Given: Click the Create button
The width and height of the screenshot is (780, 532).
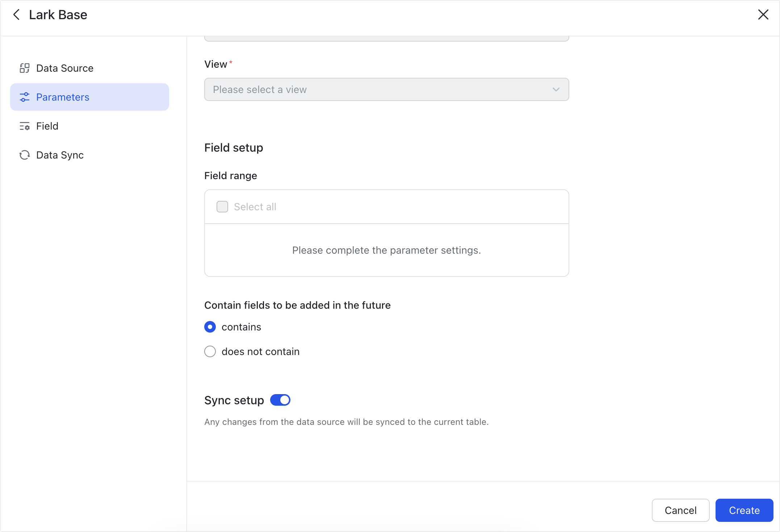Looking at the screenshot, I should (x=744, y=510).
